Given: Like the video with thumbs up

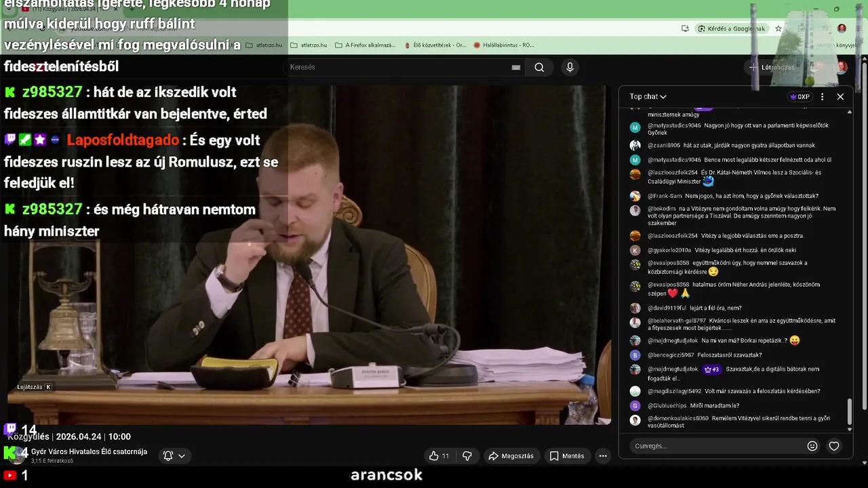Looking at the screenshot, I should pyautogui.click(x=439, y=455).
